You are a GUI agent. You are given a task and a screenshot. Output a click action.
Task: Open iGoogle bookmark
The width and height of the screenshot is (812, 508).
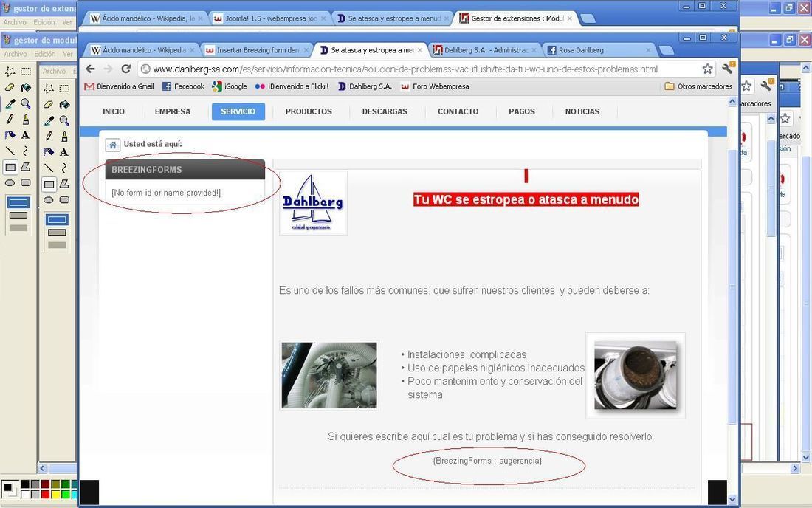[230, 86]
